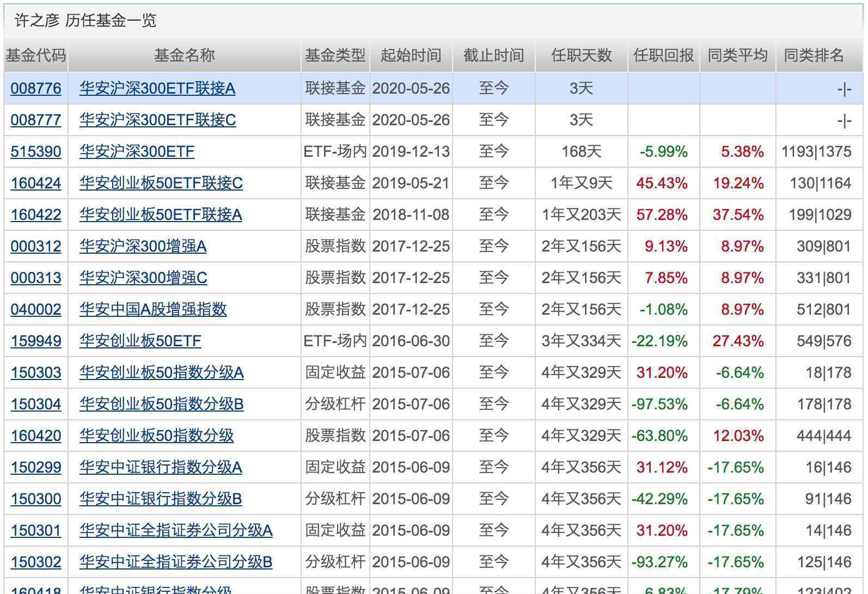Open fund code link 000313
Image resolution: width=868 pixels, height=594 pixels.
[x=36, y=278]
